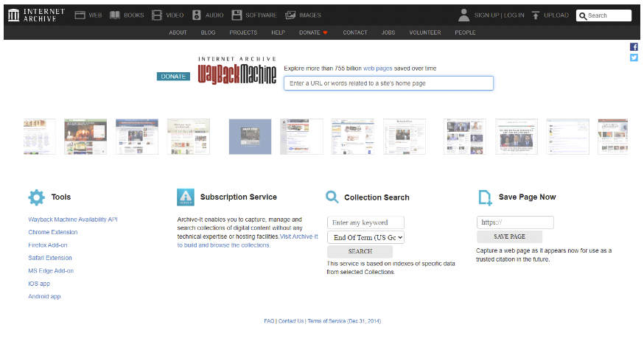This screenshot has width=644, height=344.
Task: Click the Facebook share icon
Action: (x=634, y=47)
